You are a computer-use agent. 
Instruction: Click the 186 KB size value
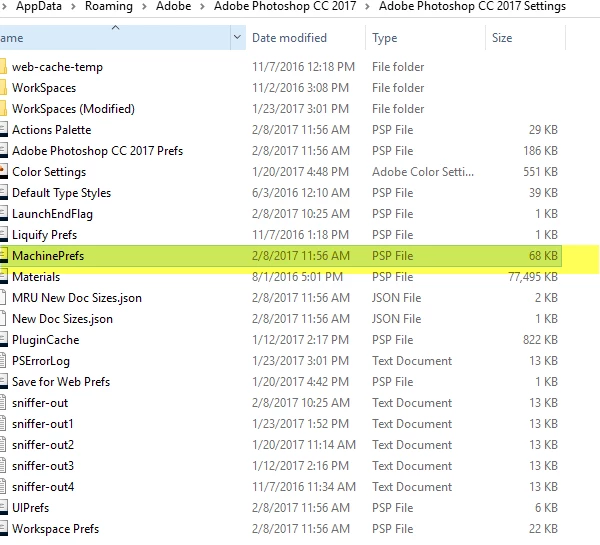[540, 150]
